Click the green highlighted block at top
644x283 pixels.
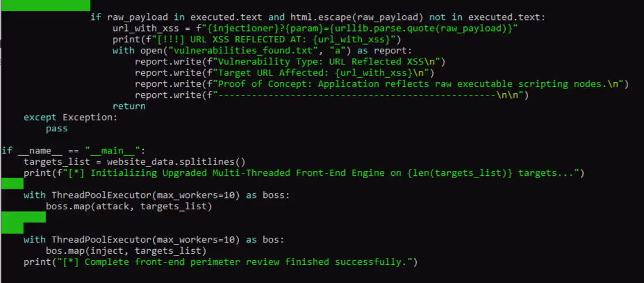45,5
